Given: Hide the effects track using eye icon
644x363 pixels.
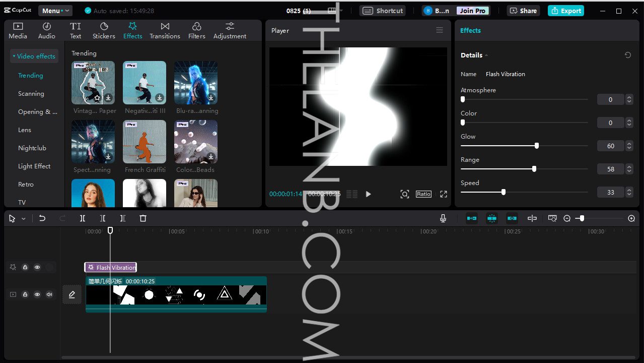Looking at the screenshot, I should coord(37,267).
